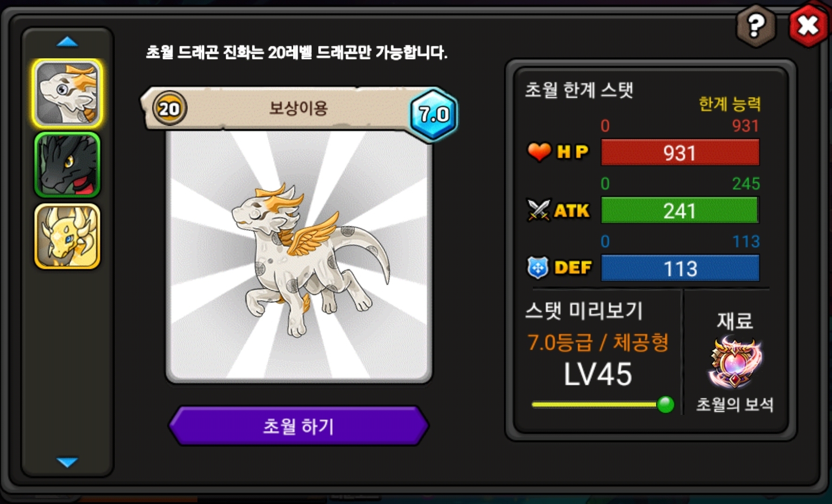Click the red HP bar showing 931

(680, 152)
